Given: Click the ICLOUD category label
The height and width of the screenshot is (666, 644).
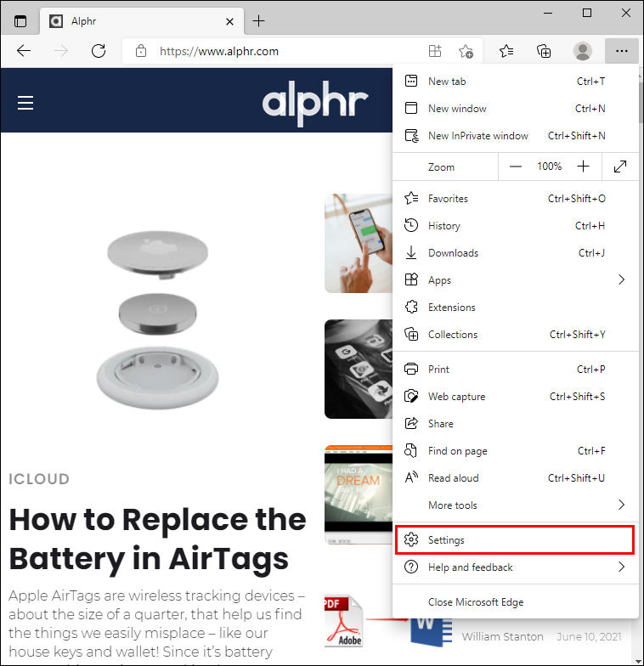Looking at the screenshot, I should [x=39, y=479].
